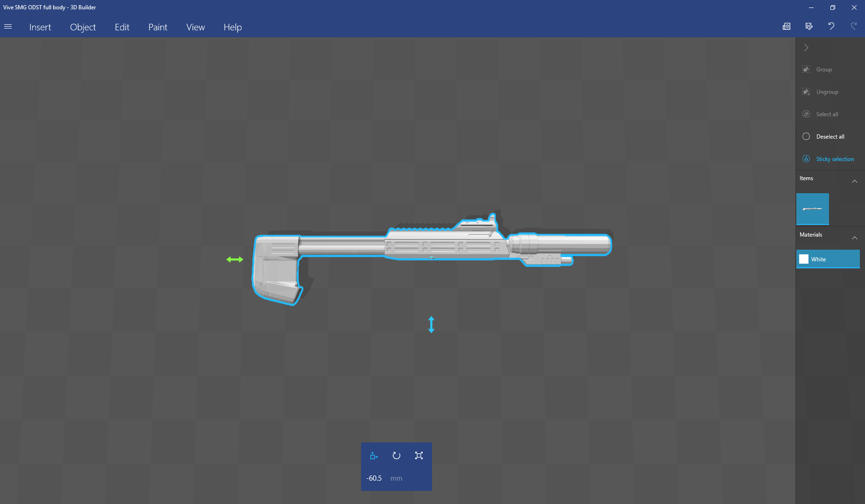This screenshot has width=865, height=504.
Task: Open the Paint menu
Action: tap(158, 27)
